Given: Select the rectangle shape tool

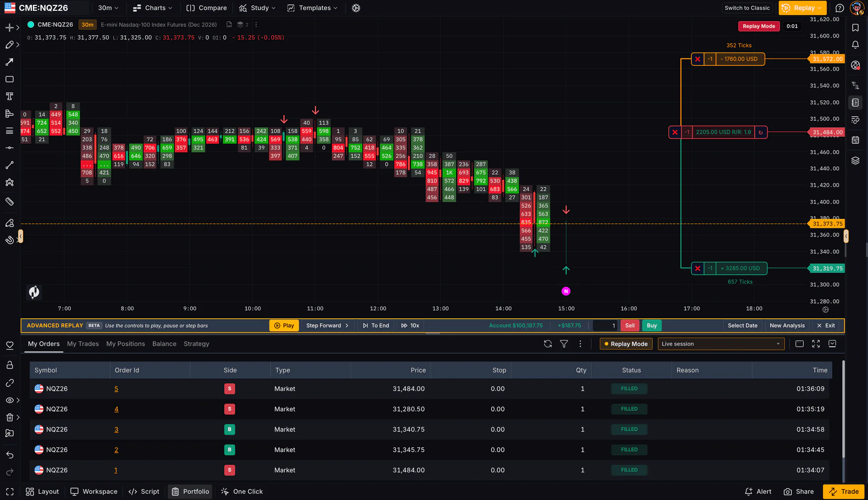Looking at the screenshot, I should click(x=9, y=79).
